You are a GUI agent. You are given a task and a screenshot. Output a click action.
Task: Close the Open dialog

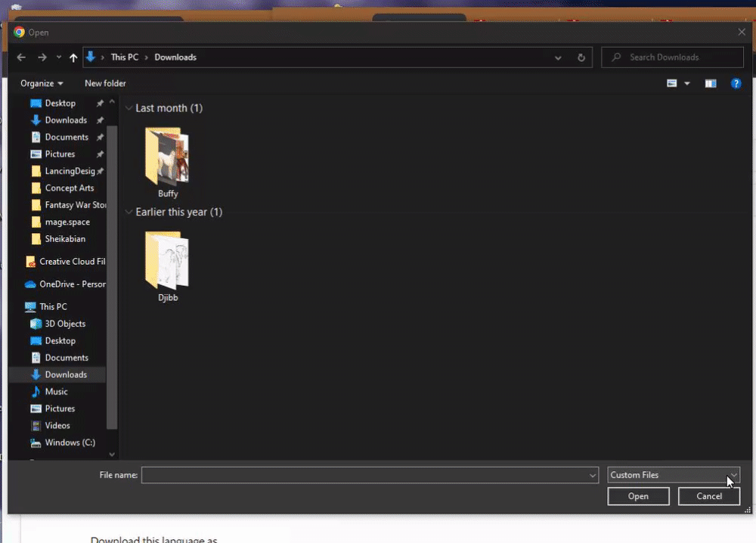pyautogui.click(x=742, y=32)
